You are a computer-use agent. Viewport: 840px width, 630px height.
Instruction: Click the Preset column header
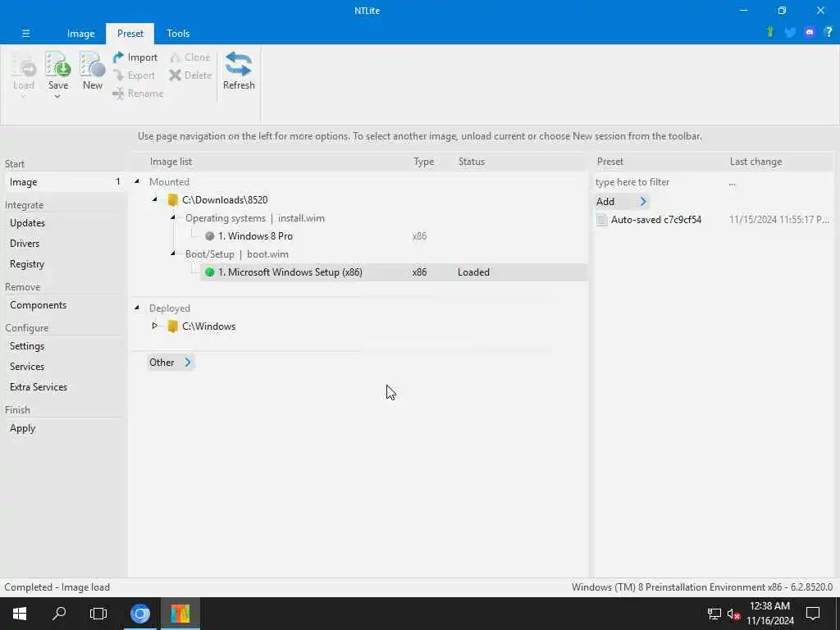[609, 162]
